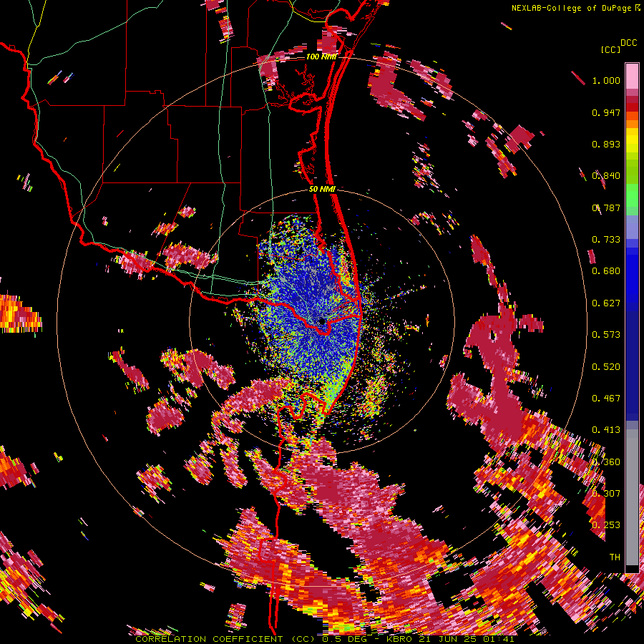Pick the bright blue swatch beside 0.680

click(632, 275)
